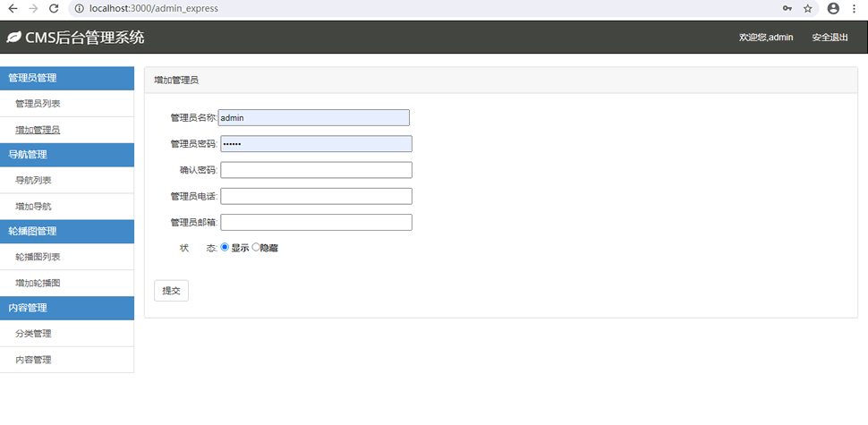Image resolution: width=868 pixels, height=425 pixels.
Task: Collapse the 管理员管理 sidebar section
Action: (x=67, y=78)
